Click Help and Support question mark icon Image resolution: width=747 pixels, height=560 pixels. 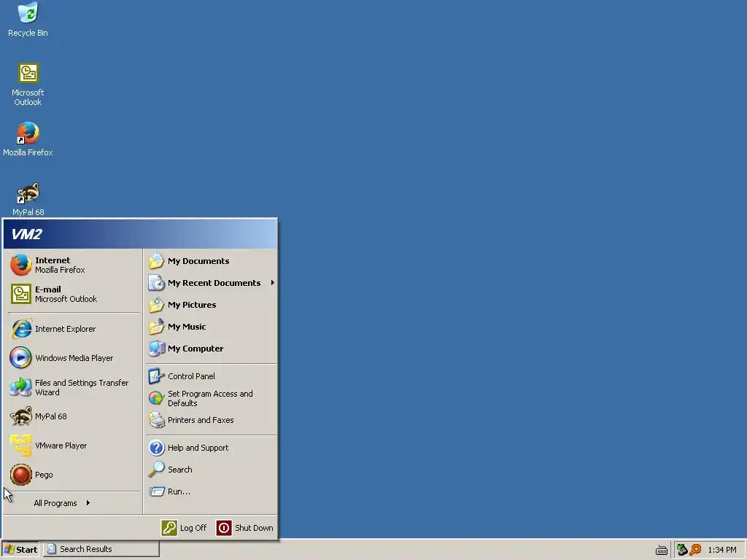(x=156, y=448)
